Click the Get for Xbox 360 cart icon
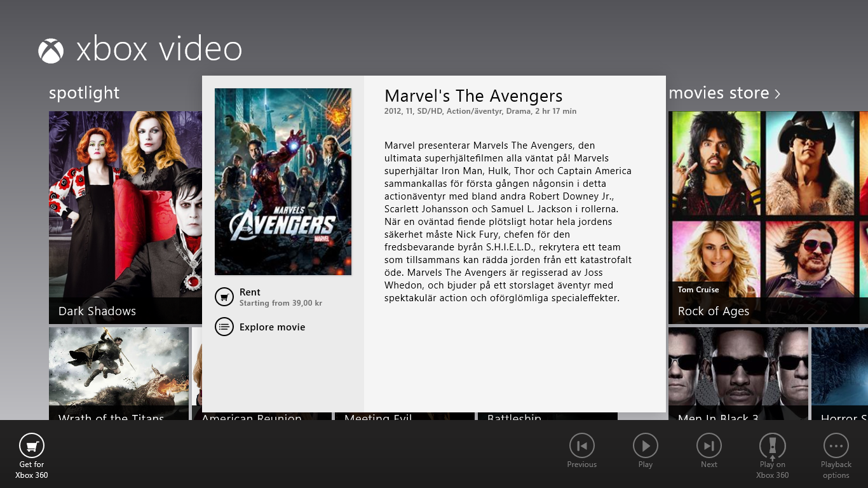This screenshot has height=488, width=868. click(32, 445)
